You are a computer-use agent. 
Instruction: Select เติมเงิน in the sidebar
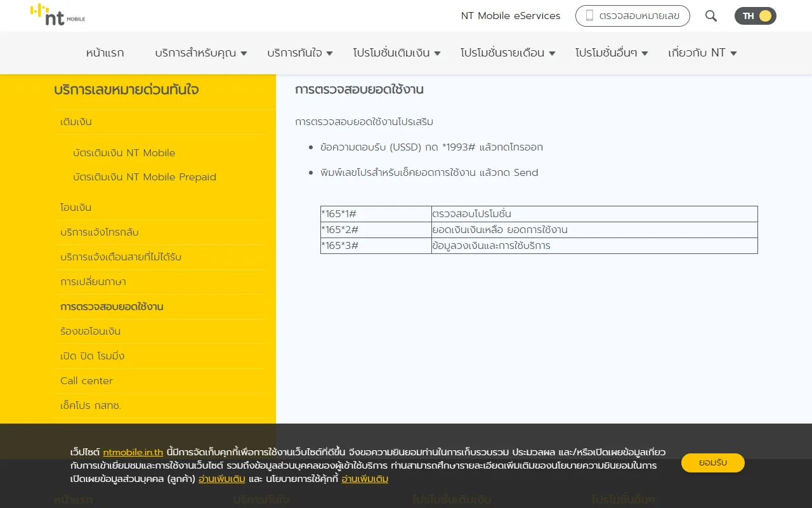pyautogui.click(x=76, y=122)
